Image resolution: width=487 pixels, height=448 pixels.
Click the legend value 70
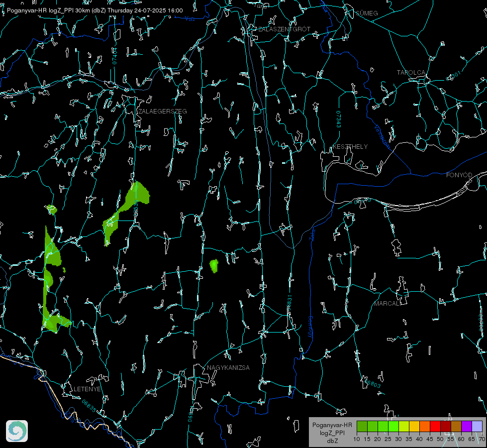coord(482,440)
